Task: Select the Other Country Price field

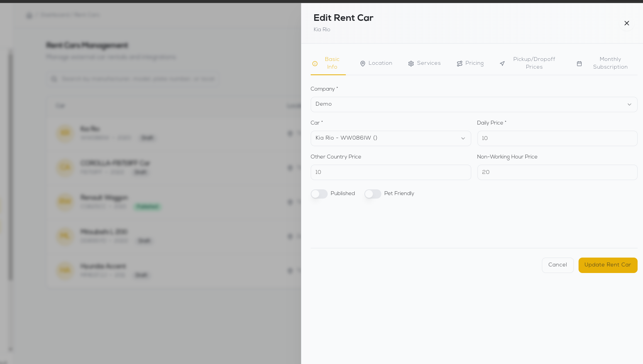Action: click(x=391, y=172)
